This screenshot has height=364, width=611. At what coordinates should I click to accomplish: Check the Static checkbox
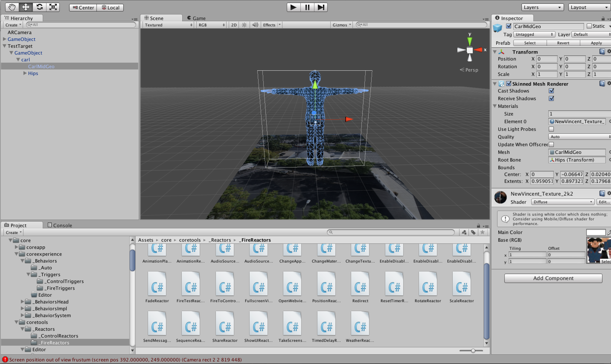(589, 26)
